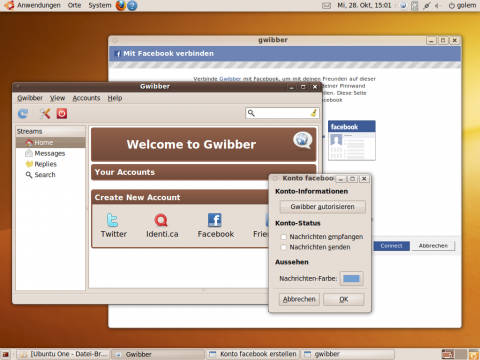
Task: Switch to Gwibber taskbar entry
Action: (158, 354)
